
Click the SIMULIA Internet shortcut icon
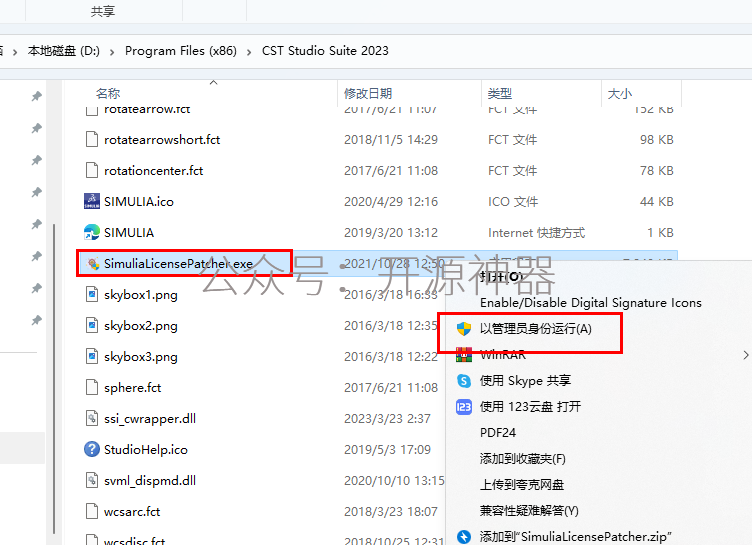coord(92,232)
